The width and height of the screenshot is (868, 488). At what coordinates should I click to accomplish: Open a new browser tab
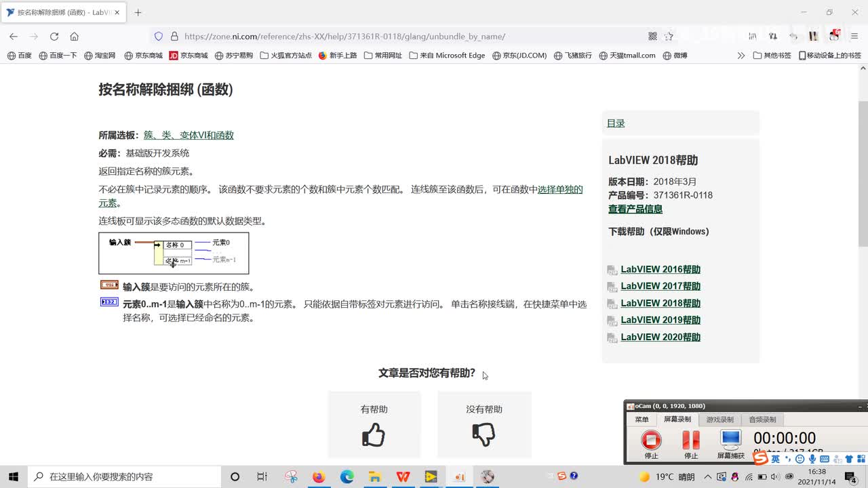(138, 12)
